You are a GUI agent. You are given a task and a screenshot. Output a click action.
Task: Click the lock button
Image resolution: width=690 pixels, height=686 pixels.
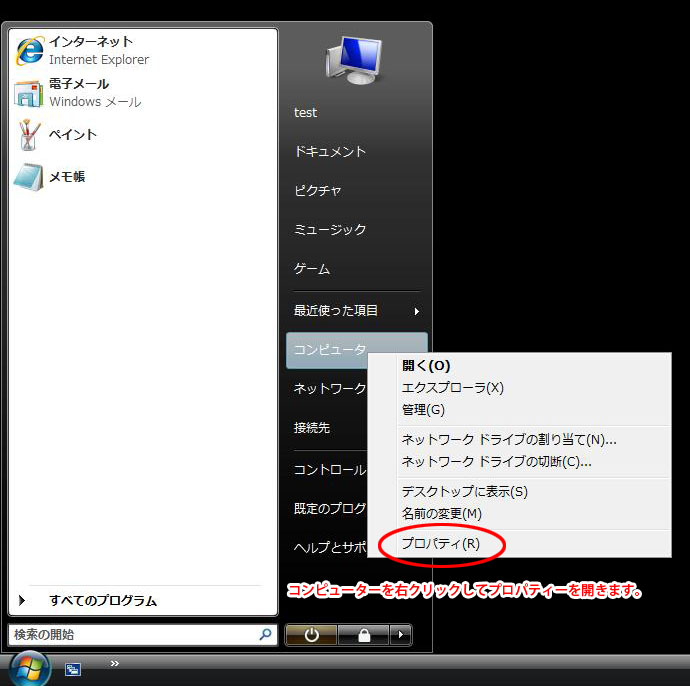pos(363,635)
